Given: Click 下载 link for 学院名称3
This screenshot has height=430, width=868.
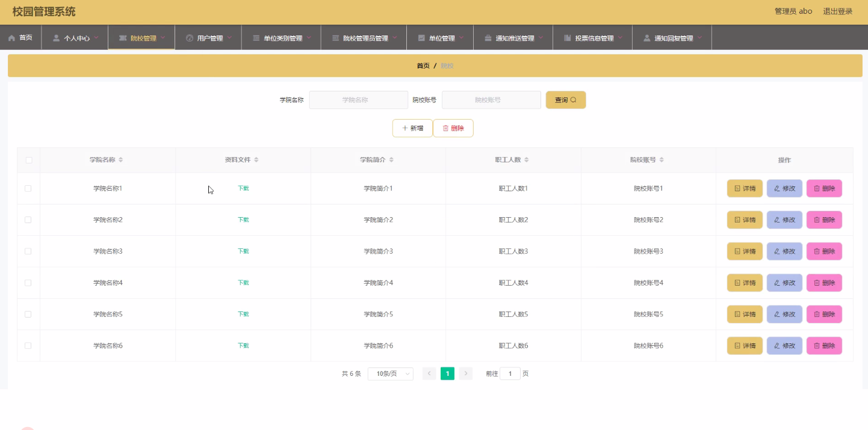Looking at the screenshot, I should [x=243, y=251].
